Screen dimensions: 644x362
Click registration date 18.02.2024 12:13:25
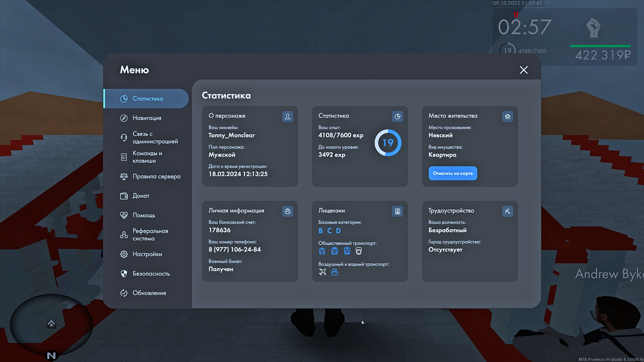click(x=238, y=174)
